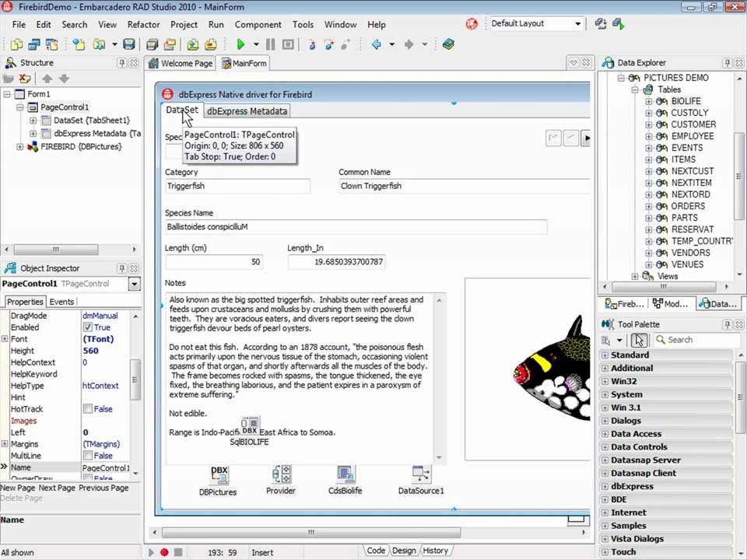Switch to the dbExpress Metadata tab
This screenshot has height=560, width=747.
click(x=247, y=111)
